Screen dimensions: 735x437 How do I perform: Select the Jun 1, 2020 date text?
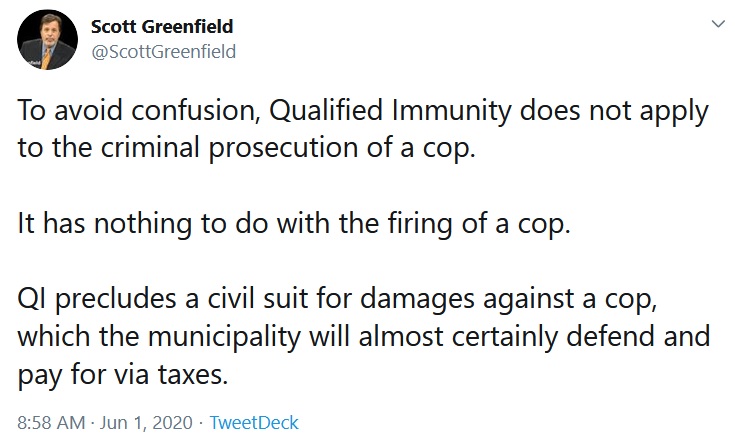click(146, 422)
